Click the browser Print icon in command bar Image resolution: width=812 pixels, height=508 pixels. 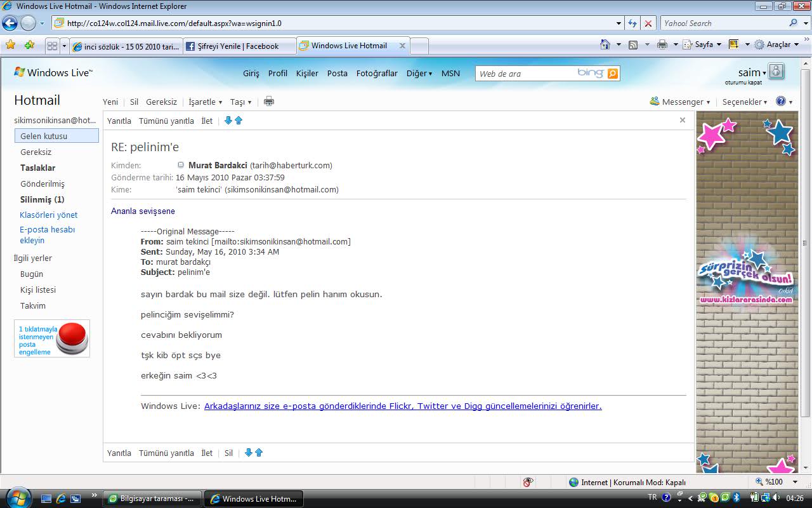tap(662, 44)
